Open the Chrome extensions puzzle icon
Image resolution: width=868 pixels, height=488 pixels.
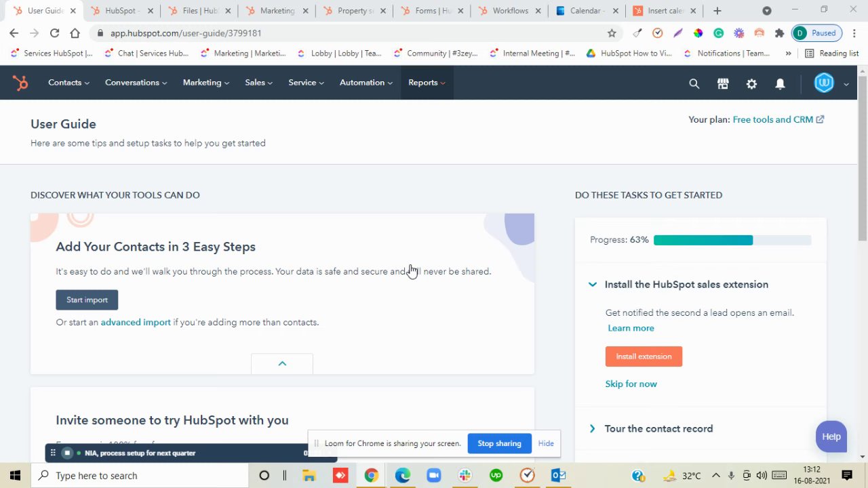click(x=779, y=33)
